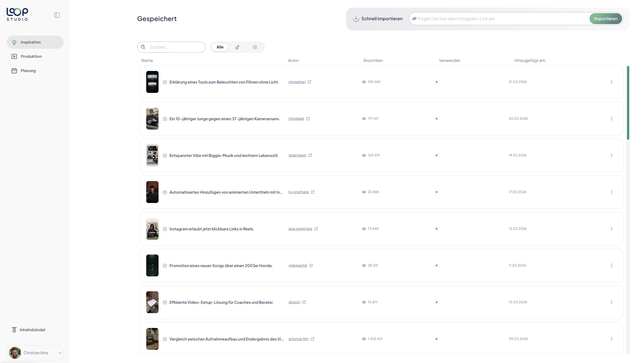
Task: Collapse the sidebar using the panel icon
Action: tap(57, 15)
